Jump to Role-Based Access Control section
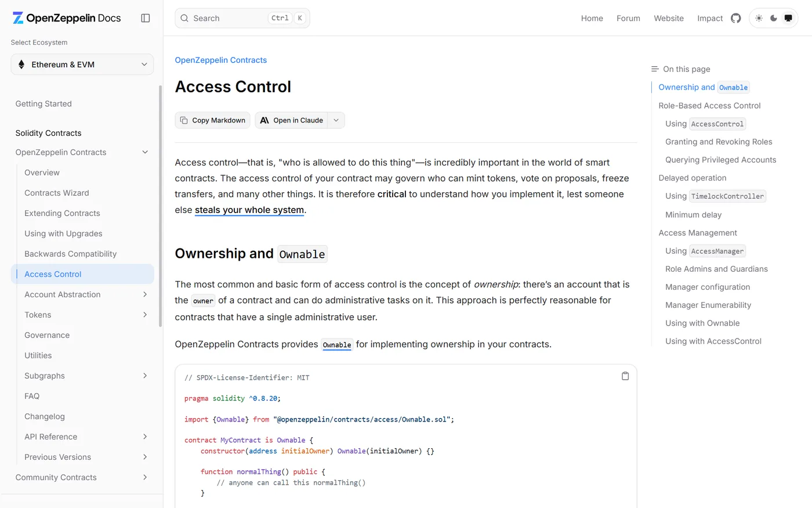Screen dimensions: 812x508 tap(709, 106)
